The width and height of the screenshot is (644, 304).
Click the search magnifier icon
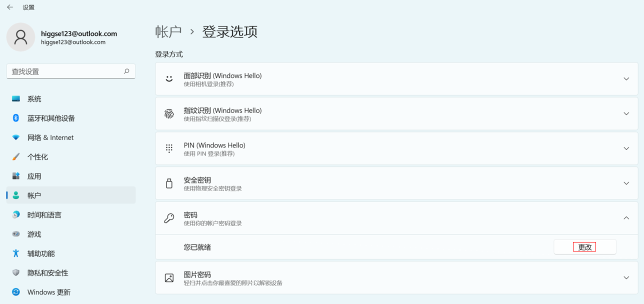pyautogui.click(x=126, y=71)
